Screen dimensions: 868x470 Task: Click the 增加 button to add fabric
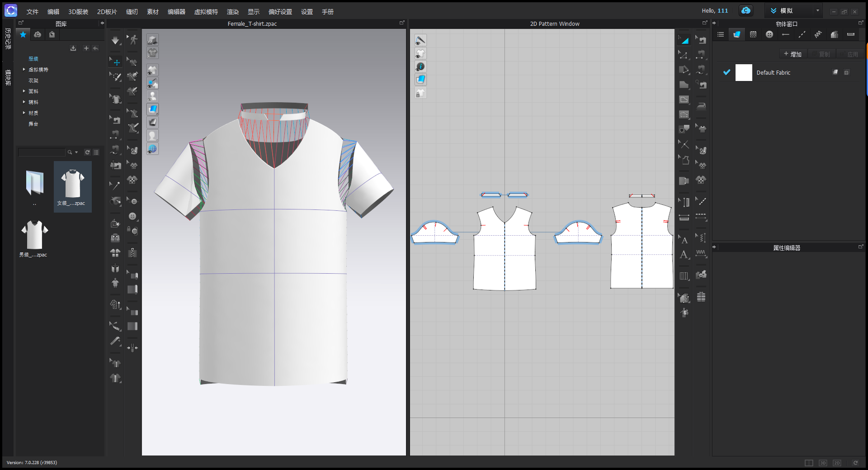coord(793,54)
